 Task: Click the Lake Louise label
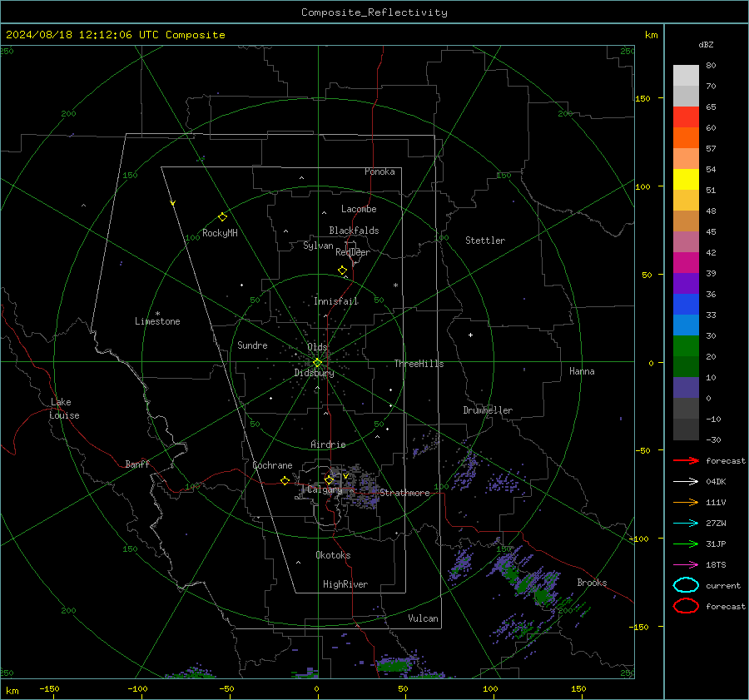click(x=64, y=409)
